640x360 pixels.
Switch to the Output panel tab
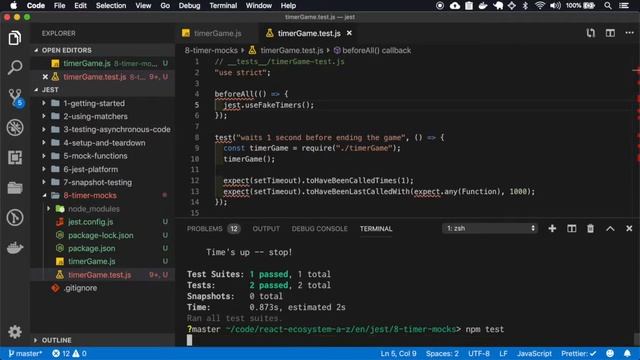pyautogui.click(x=266, y=229)
